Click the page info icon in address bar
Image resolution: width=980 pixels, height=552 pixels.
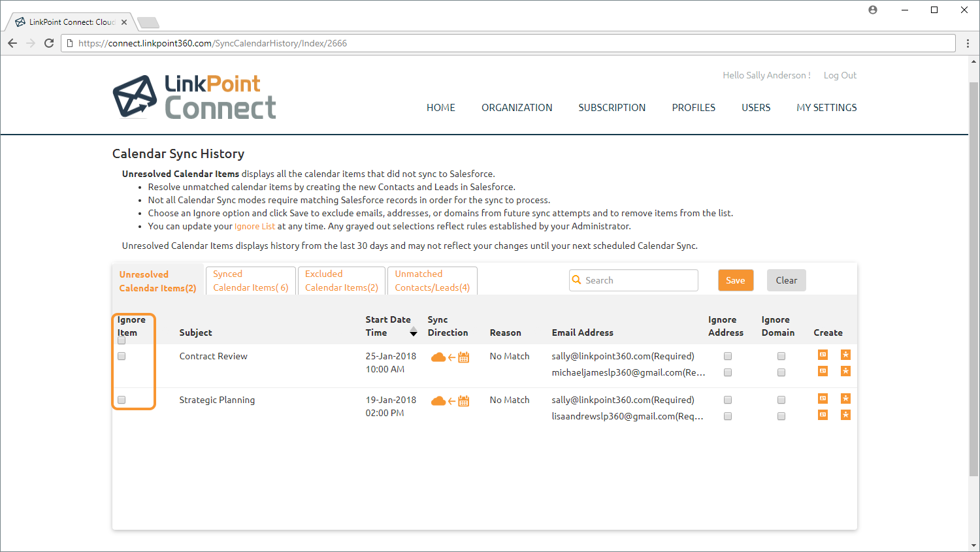[70, 43]
